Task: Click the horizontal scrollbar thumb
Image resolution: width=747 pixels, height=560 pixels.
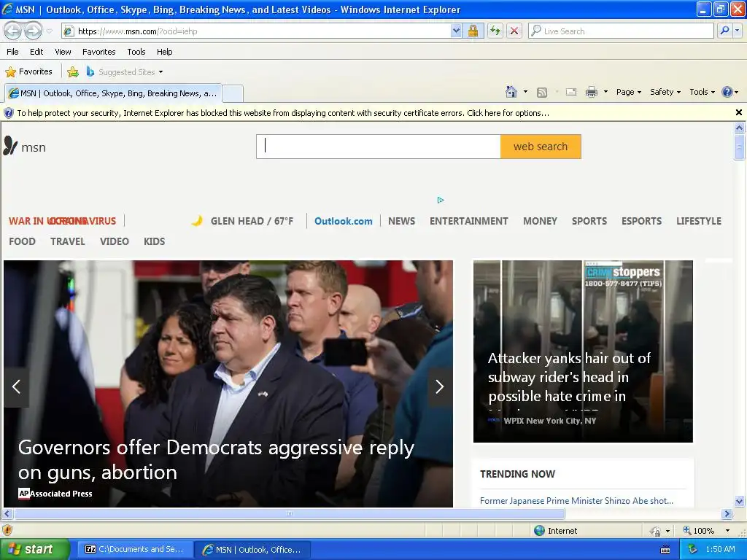Action: tap(289, 514)
